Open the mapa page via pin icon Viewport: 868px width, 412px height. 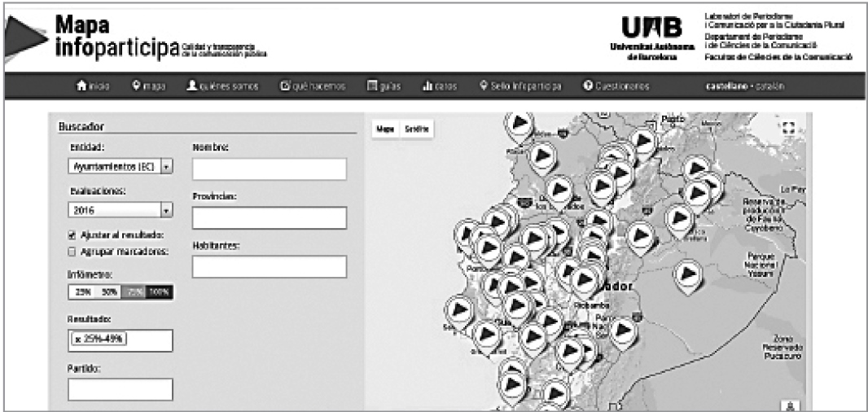point(137,85)
